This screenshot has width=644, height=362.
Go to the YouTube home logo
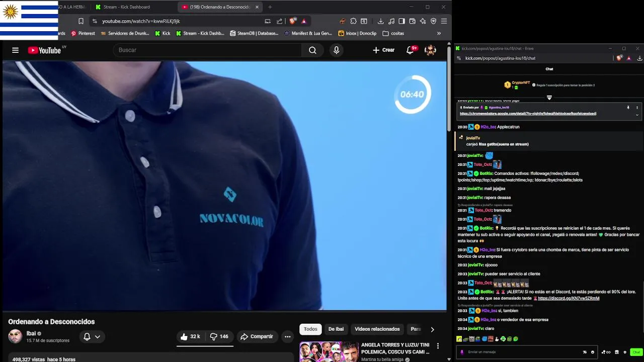pos(44,50)
